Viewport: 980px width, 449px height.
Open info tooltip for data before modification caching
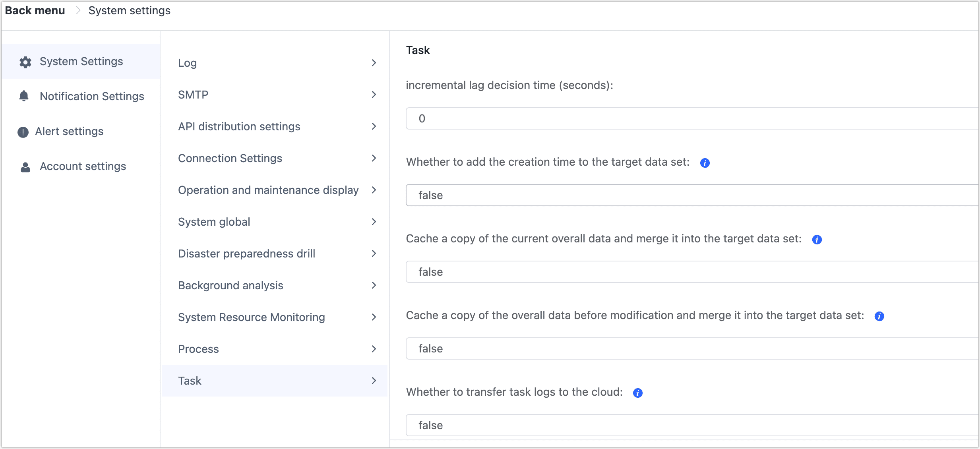(x=880, y=316)
